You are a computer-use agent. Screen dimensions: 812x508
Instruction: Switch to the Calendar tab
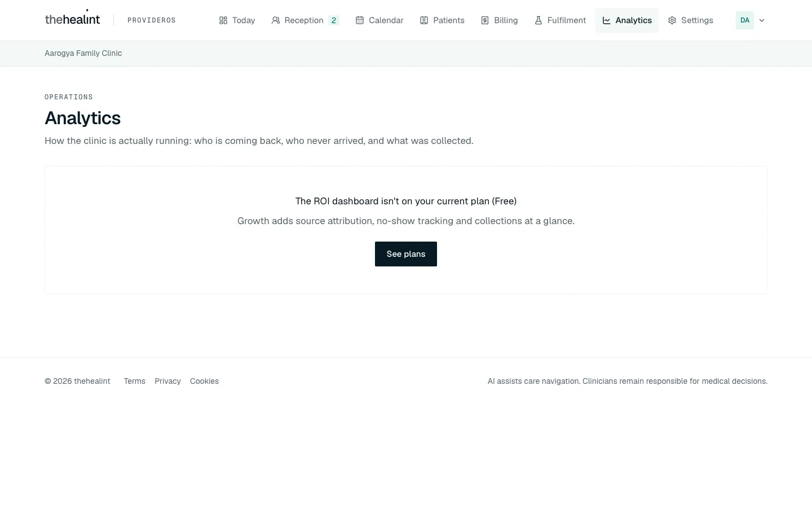(379, 20)
